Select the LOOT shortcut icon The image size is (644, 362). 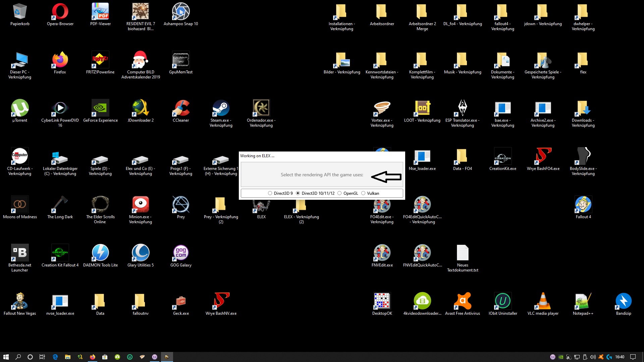422,108
